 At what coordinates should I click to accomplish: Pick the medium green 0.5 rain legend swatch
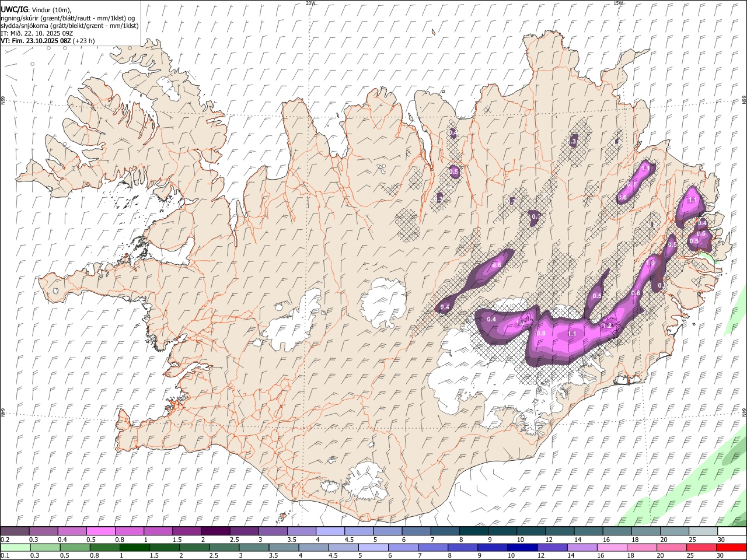74,548
